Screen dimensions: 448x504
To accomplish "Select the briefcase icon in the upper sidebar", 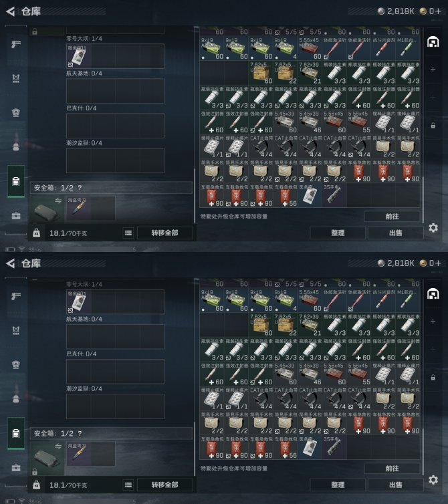I will pyautogui.click(x=16, y=215).
